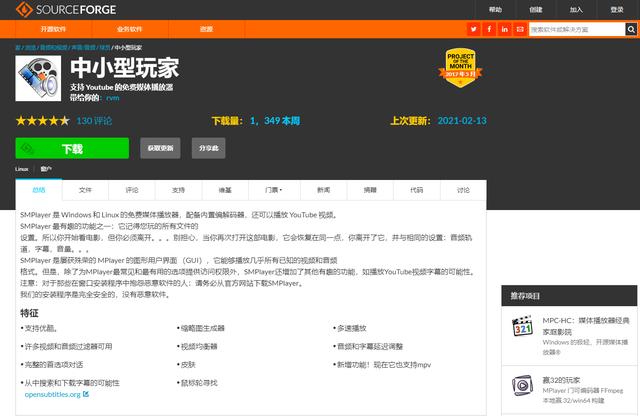
Task: Click the 1,349 本周 downloads figure
Action: 275,121
